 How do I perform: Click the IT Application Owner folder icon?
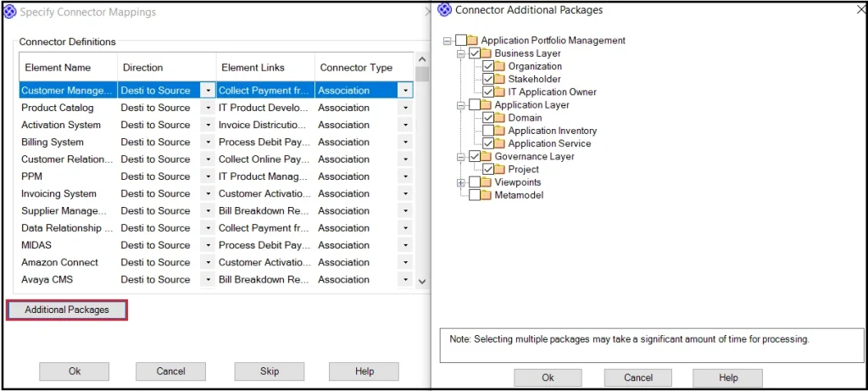coord(499,92)
